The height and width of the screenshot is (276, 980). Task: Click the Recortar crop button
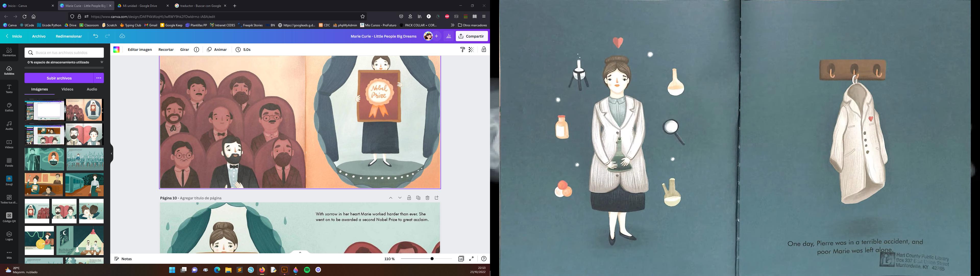[x=166, y=50]
